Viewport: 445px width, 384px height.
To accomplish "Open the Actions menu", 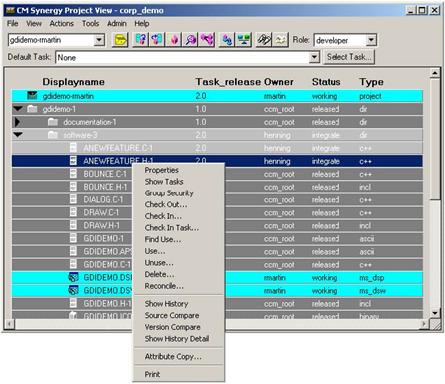I will 62,24.
